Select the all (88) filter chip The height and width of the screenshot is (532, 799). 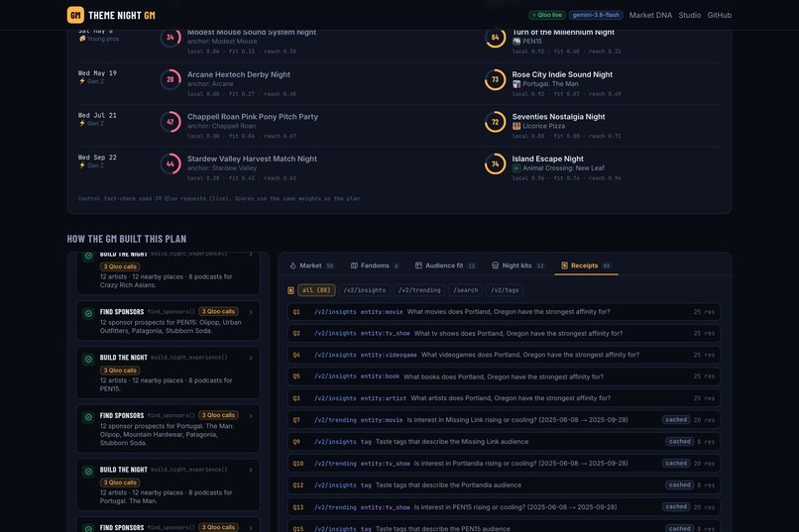pos(316,290)
